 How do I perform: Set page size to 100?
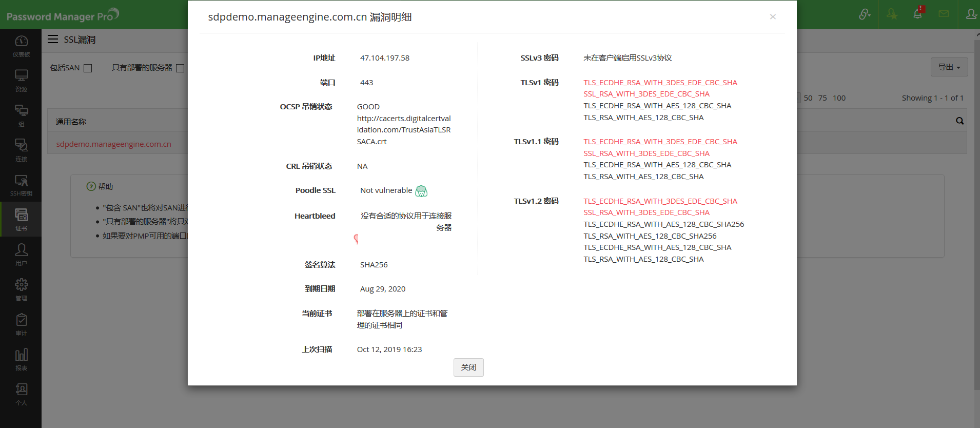pyautogui.click(x=839, y=98)
